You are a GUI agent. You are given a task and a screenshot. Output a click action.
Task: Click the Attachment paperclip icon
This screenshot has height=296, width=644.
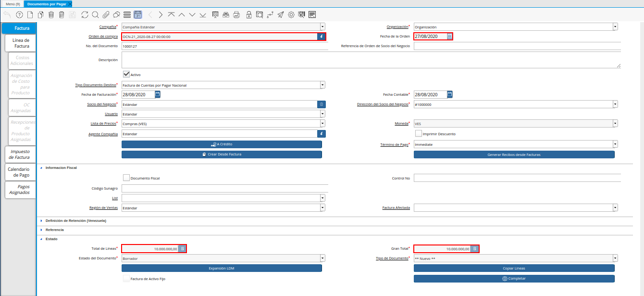click(x=105, y=15)
